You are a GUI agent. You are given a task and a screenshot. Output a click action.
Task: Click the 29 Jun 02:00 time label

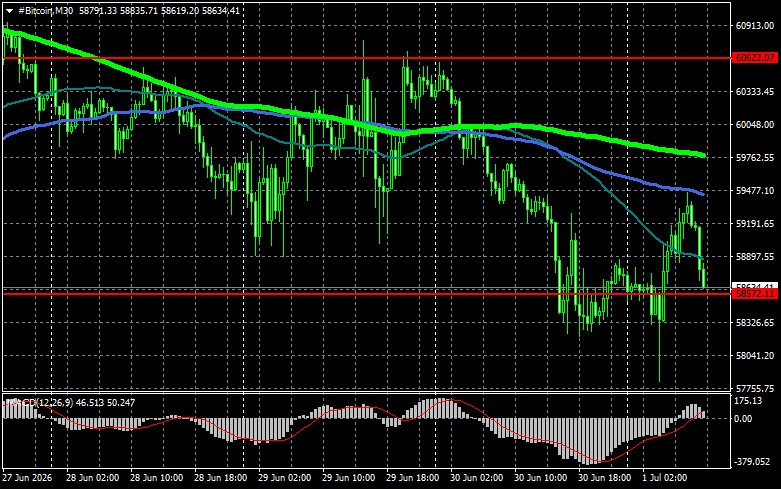pyautogui.click(x=284, y=478)
